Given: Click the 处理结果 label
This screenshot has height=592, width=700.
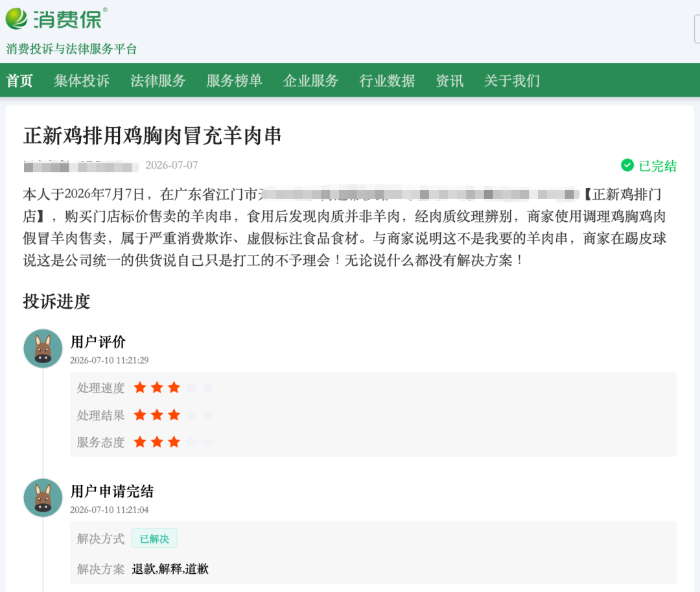Looking at the screenshot, I should [100, 416].
